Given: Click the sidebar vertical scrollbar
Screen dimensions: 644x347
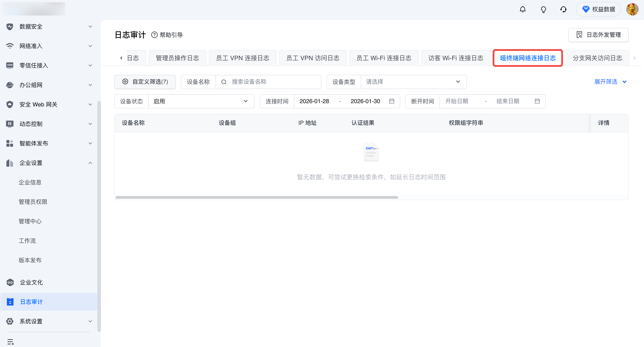Looking at the screenshot, I should click(99, 216).
